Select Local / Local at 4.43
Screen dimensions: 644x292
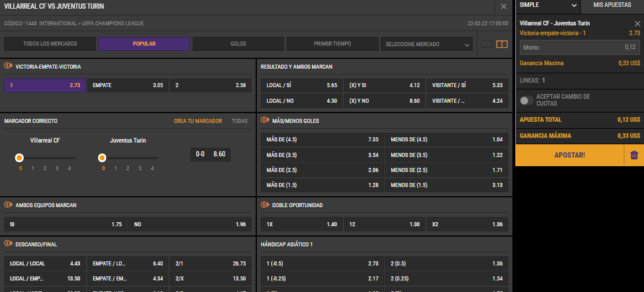45,264
